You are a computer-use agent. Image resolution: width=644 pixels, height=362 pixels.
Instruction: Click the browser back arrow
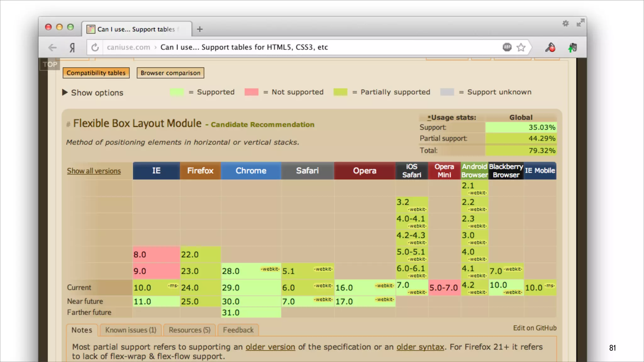pyautogui.click(x=53, y=47)
